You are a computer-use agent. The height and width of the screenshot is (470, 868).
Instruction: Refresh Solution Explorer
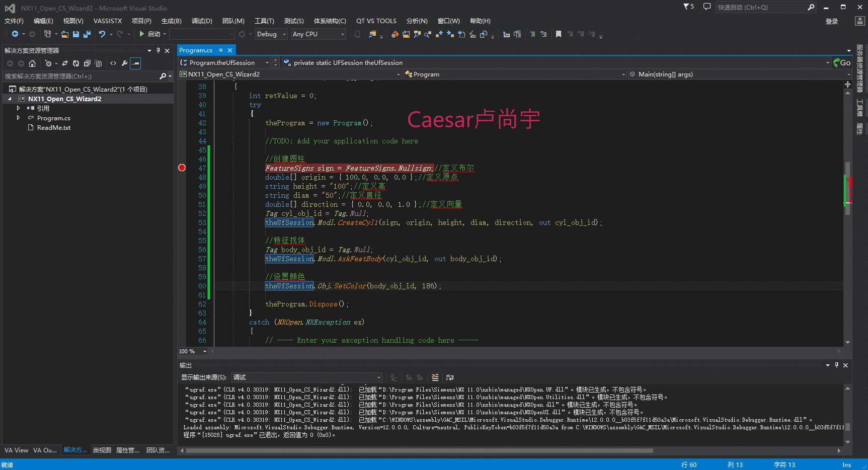click(76, 63)
